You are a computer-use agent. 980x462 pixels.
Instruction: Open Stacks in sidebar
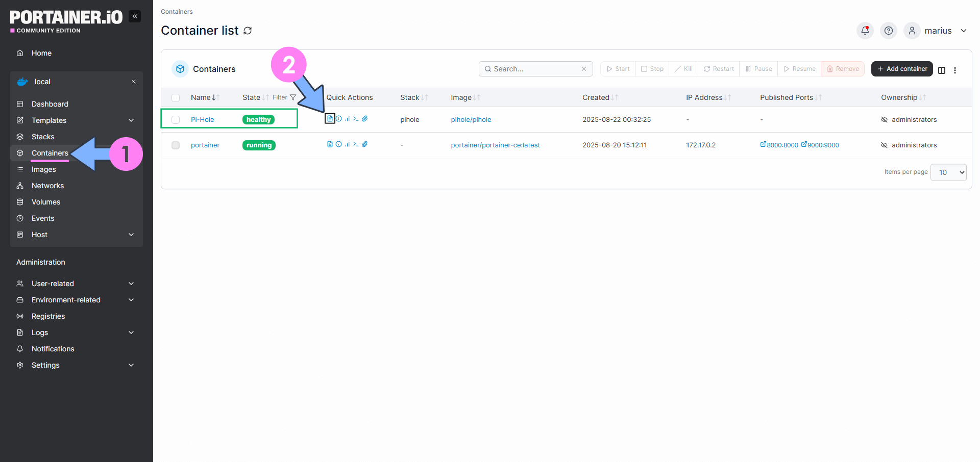coord(43,137)
